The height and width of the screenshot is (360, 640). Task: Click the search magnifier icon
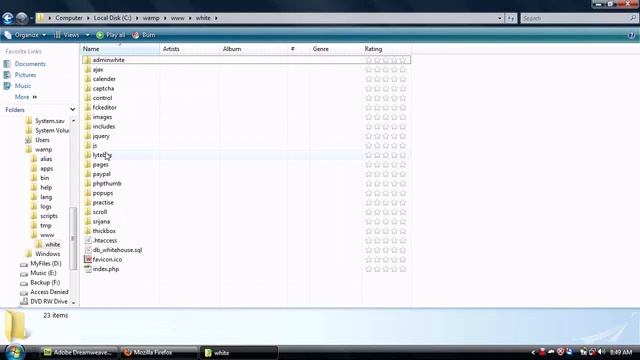[x=633, y=18]
